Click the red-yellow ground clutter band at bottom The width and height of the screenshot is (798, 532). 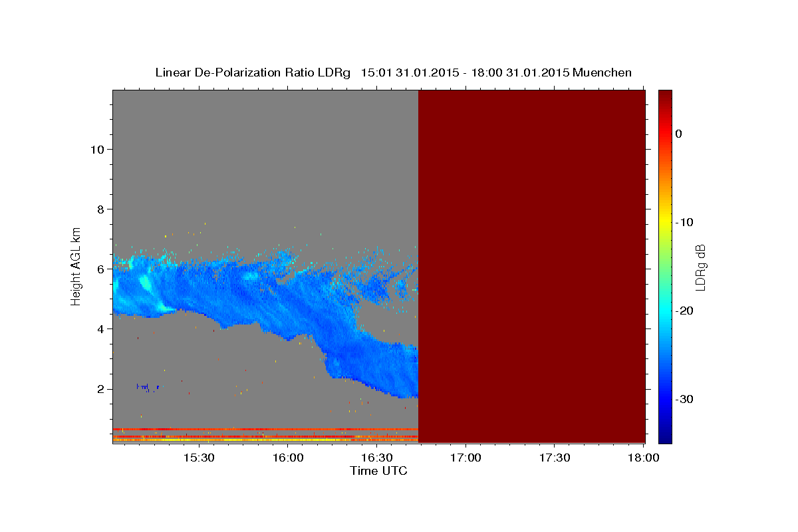click(265, 435)
